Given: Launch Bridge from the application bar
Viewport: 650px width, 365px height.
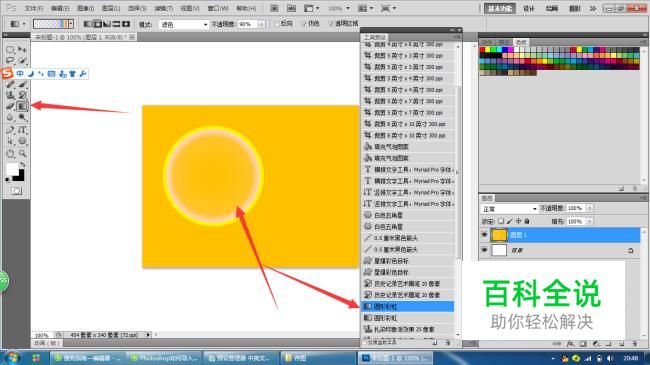Looking at the screenshot, I should coord(274,8).
